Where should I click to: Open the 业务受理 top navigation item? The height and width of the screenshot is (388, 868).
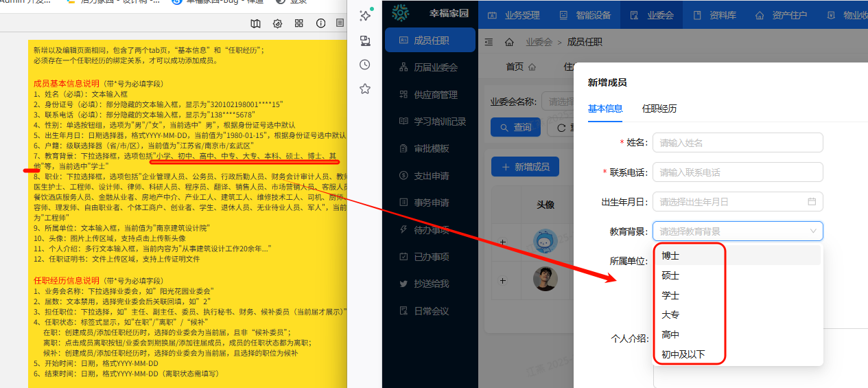[514, 14]
